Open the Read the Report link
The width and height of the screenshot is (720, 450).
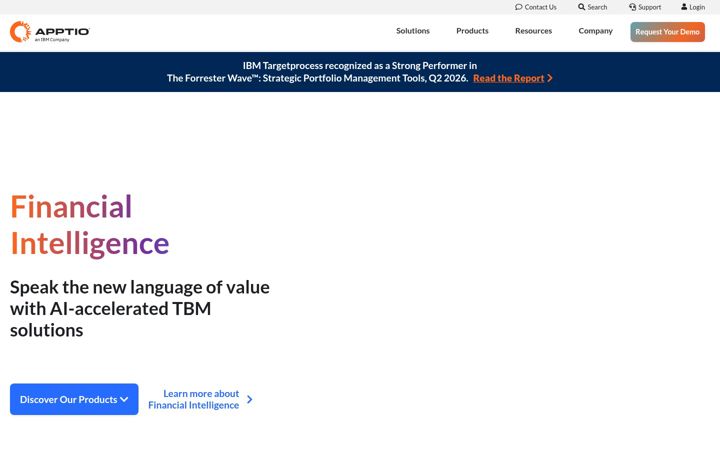coord(508,78)
